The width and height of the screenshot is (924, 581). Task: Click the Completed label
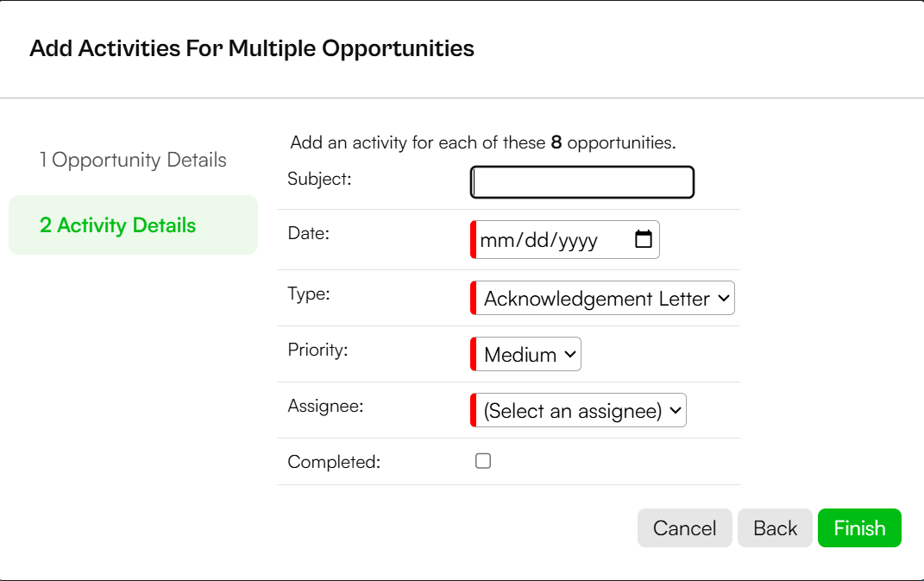[x=334, y=462]
